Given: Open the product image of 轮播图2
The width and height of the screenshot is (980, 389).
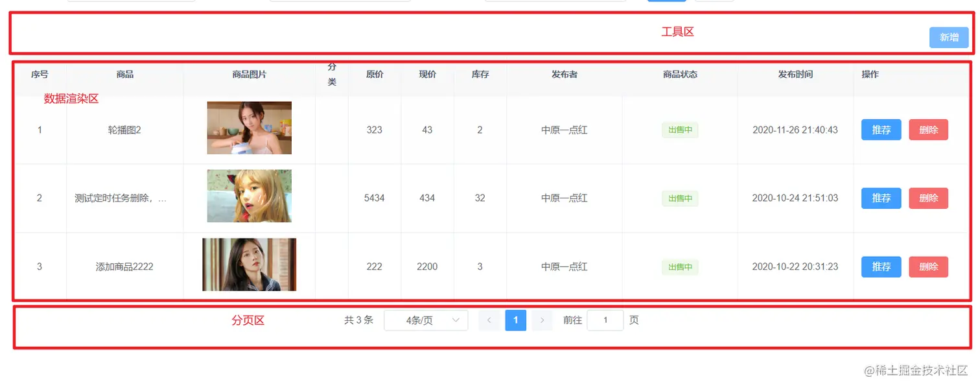Looking at the screenshot, I should click(x=249, y=128).
